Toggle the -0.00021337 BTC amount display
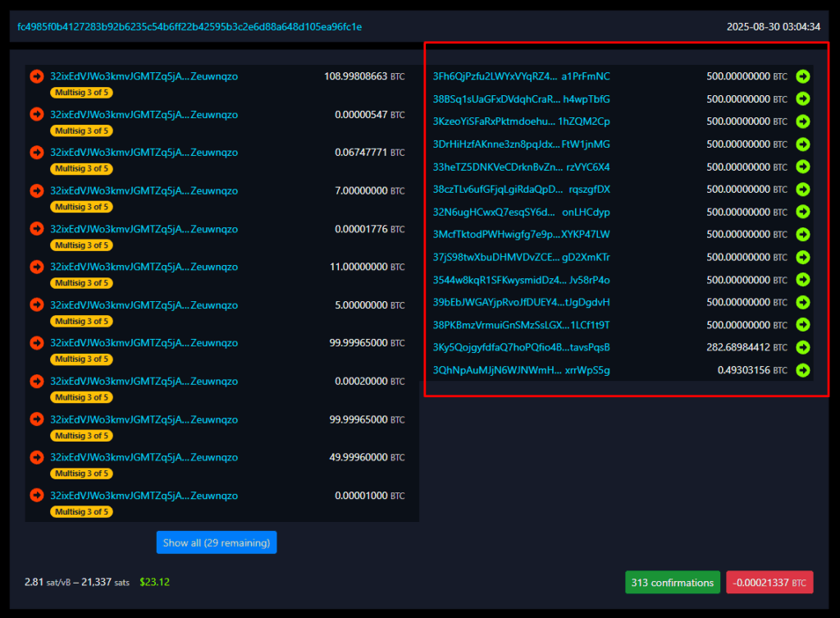Image resolution: width=840 pixels, height=618 pixels. [769, 583]
